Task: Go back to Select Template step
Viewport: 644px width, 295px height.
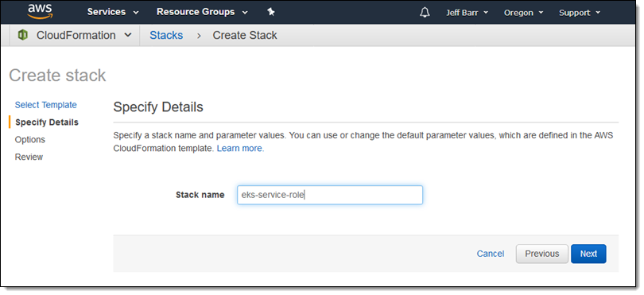Action: coord(45,105)
